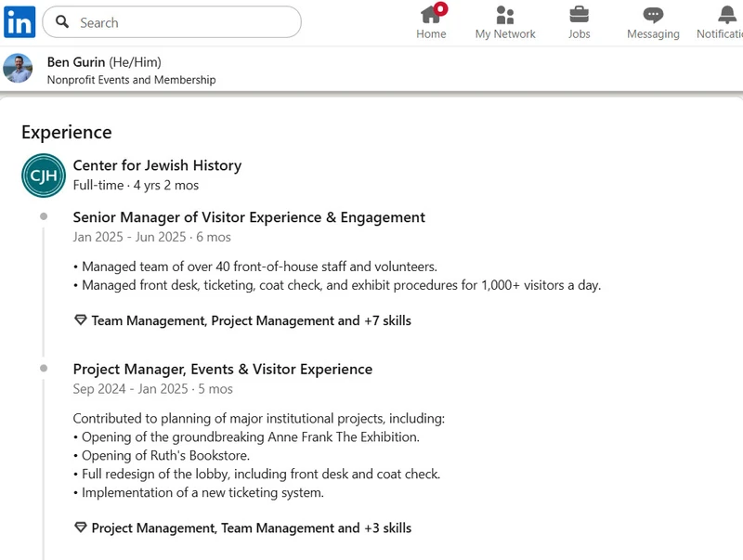Open the Jobs briefcase icon
Screen dimensions: 743x560
click(579, 15)
